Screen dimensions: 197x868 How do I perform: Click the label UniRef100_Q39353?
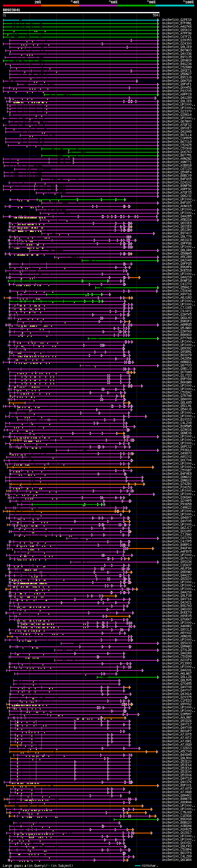point(177,40)
